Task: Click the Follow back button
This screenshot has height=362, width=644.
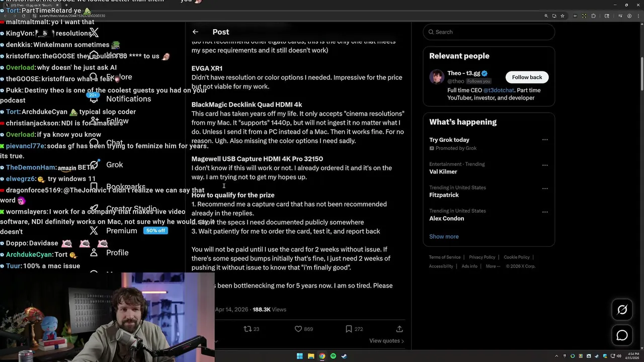Action: tap(527, 77)
